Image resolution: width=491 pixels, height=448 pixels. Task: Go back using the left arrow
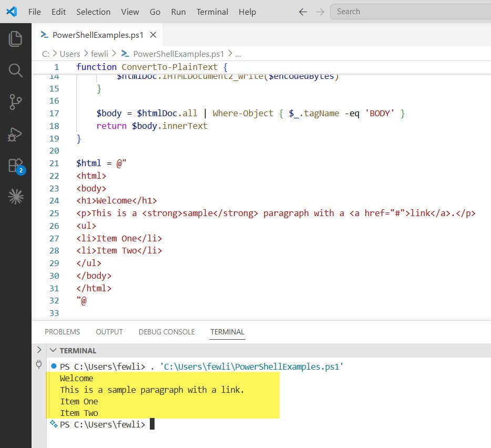[x=303, y=12]
